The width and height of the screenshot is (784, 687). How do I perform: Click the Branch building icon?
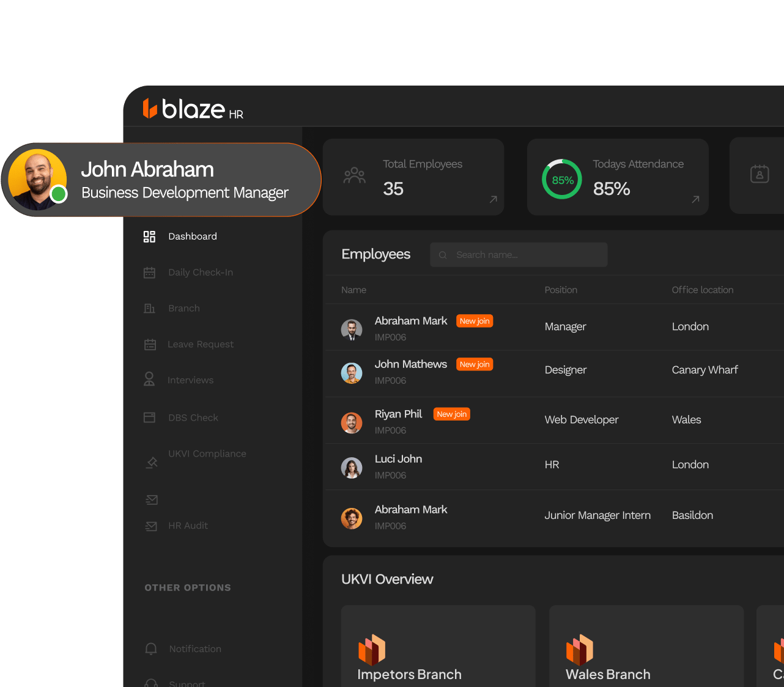click(x=149, y=308)
